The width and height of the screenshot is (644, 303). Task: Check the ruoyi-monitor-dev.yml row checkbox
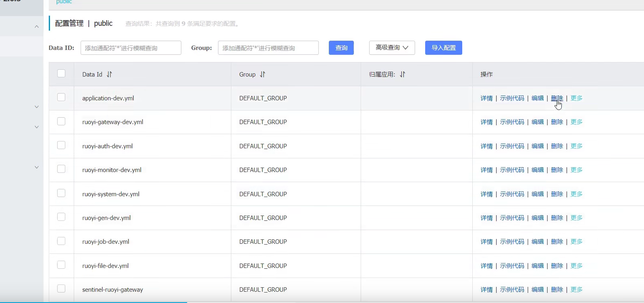61,169
